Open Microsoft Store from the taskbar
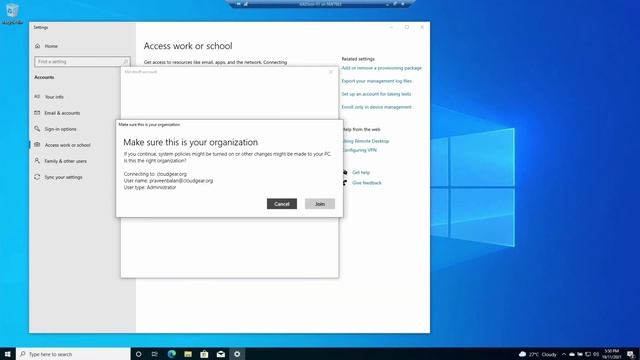640x360 pixels. (204, 354)
